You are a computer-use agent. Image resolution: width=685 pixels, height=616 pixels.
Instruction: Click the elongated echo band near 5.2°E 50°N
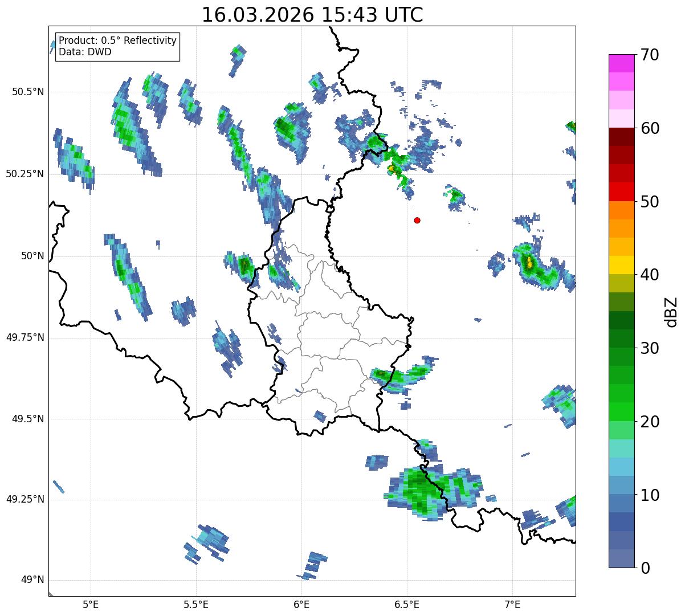128,275
